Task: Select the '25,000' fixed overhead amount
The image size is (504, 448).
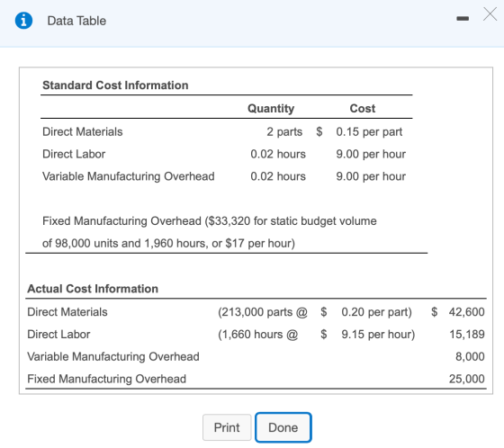Action: pyautogui.click(x=467, y=379)
